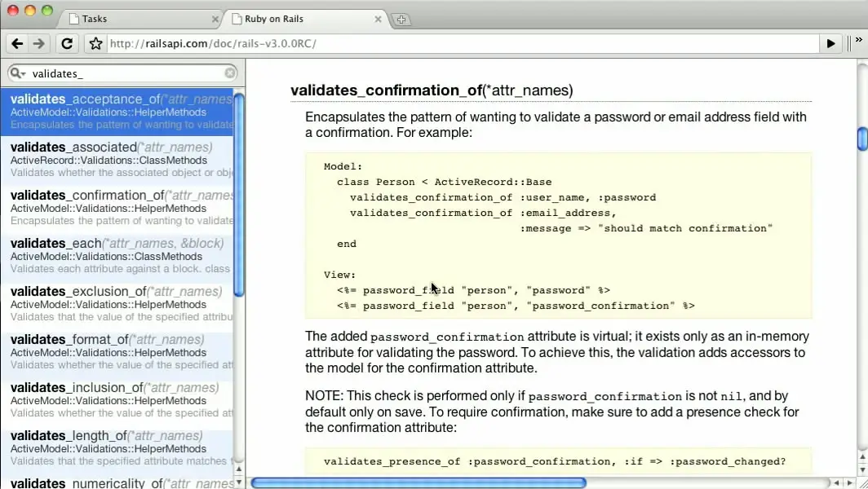
Task: Select validates_length_of in the sidebar
Action: pyautogui.click(x=117, y=448)
